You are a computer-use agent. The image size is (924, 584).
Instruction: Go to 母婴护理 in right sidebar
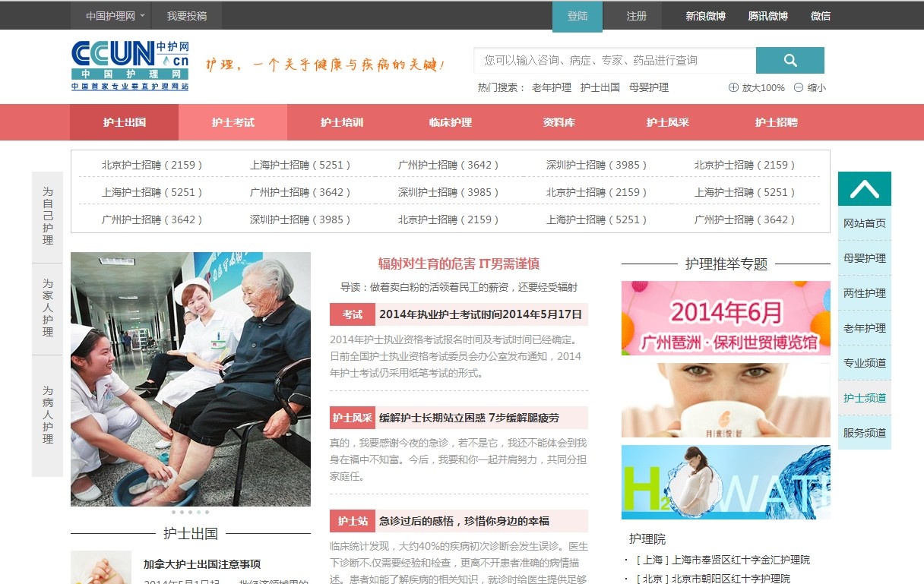click(864, 258)
